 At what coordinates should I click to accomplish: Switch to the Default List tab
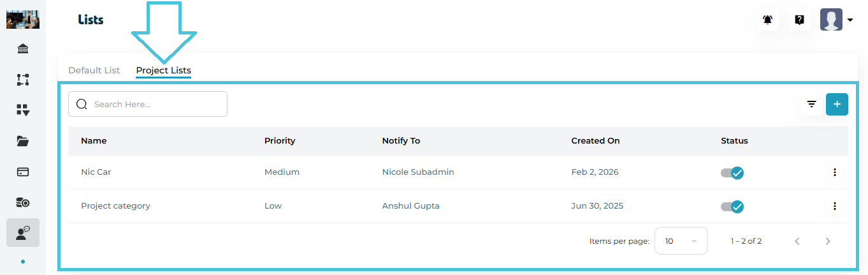(94, 70)
